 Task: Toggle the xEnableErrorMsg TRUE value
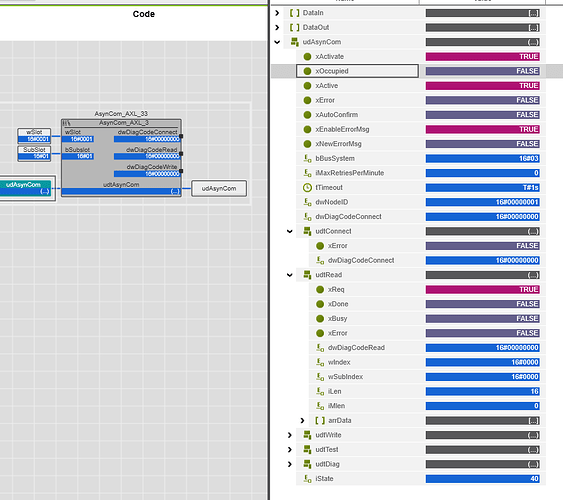click(x=483, y=129)
